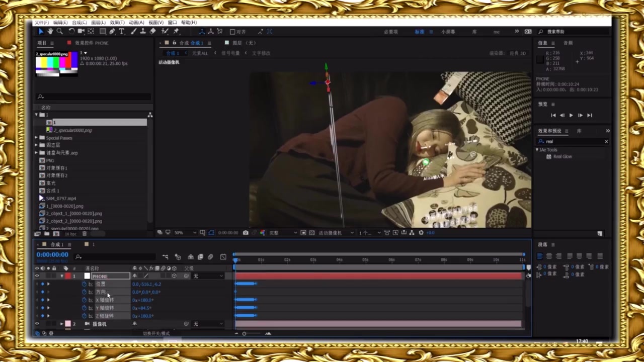Select the Zoom magnifier tool
This screenshot has width=644, height=362.
coord(59,31)
